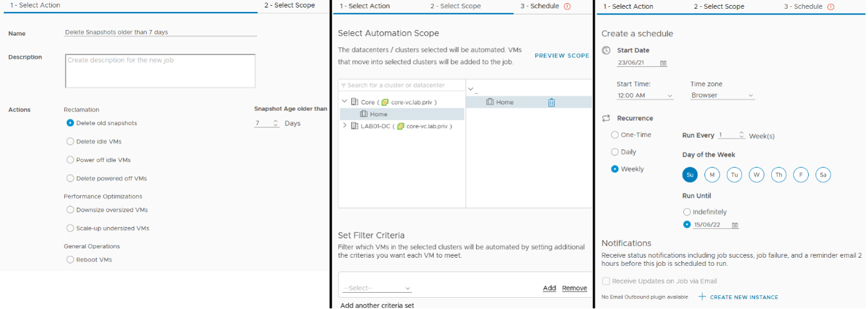
Task: Select the Delete idle VMs radio option
Action: (x=70, y=142)
